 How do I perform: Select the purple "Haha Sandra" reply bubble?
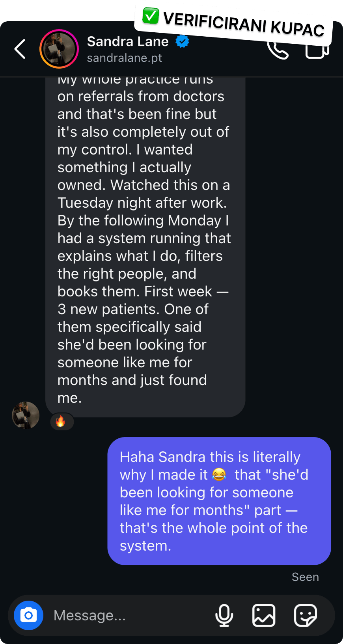tap(219, 501)
